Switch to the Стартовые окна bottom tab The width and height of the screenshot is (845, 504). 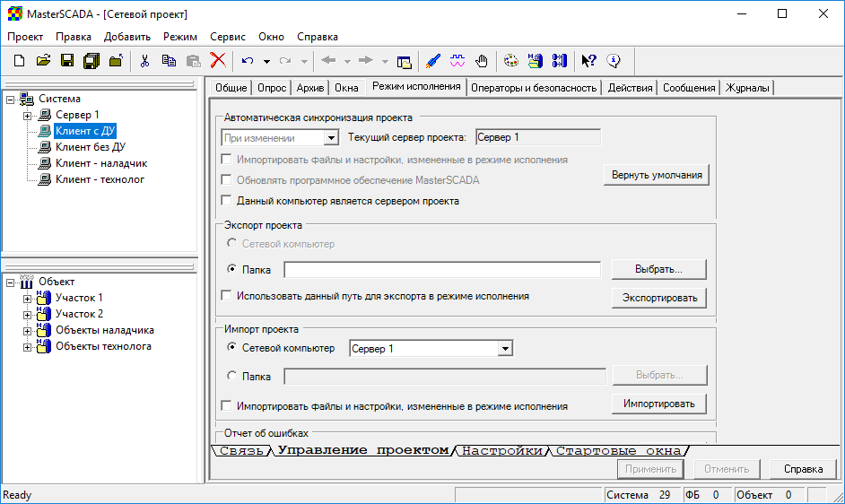pos(617,450)
